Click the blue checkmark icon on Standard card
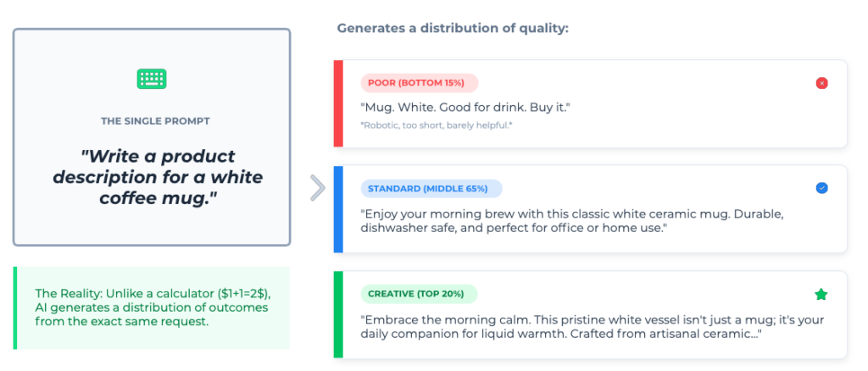The image size is (868, 371). pyautogui.click(x=821, y=188)
